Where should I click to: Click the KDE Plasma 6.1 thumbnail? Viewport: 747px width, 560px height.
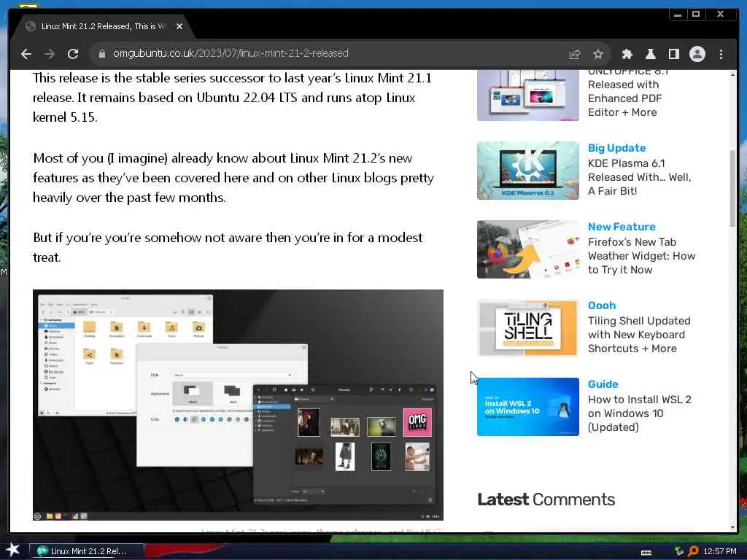tap(528, 171)
